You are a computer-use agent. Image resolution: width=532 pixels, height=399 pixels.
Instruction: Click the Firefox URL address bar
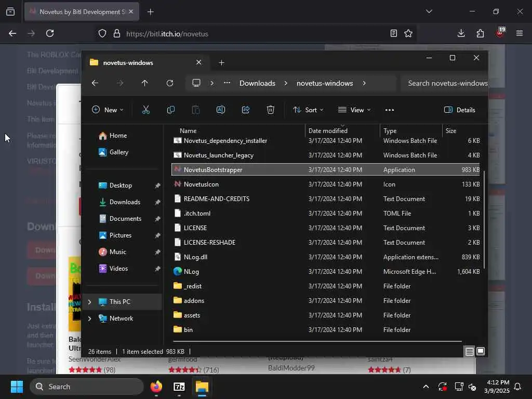click(x=255, y=34)
